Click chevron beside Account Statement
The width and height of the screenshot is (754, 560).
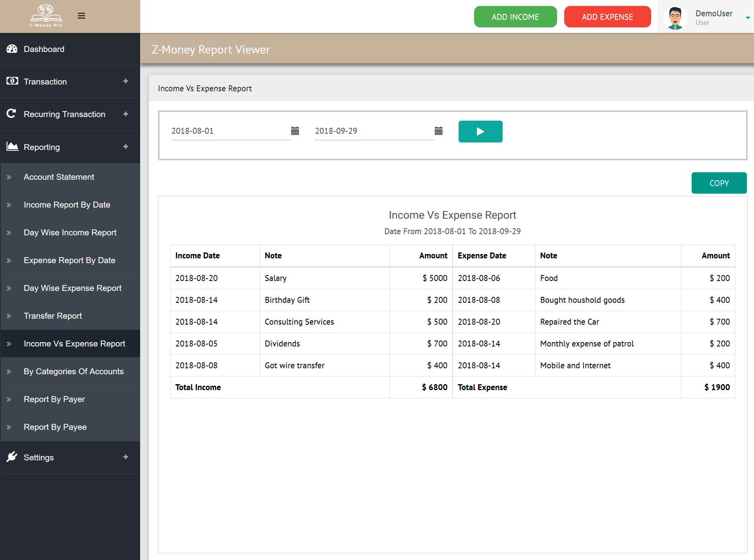(9, 177)
